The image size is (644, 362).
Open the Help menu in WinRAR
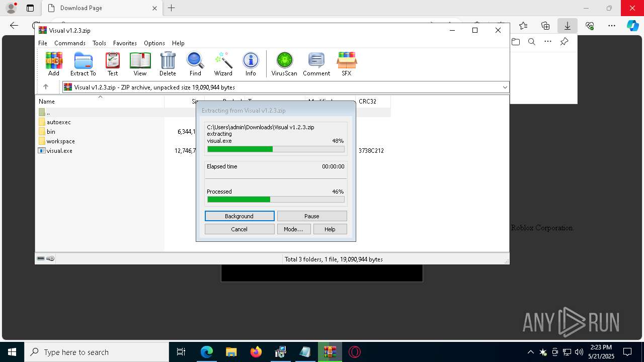point(178,43)
